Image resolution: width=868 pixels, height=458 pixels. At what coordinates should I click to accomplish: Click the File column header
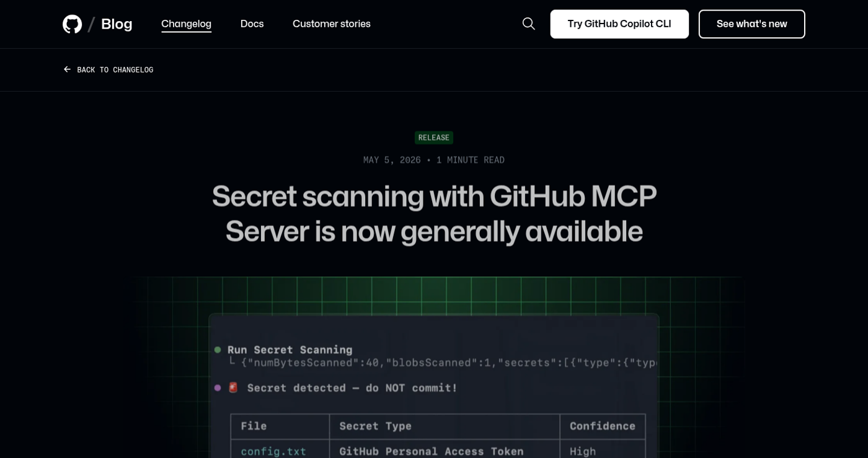coord(254,426)
